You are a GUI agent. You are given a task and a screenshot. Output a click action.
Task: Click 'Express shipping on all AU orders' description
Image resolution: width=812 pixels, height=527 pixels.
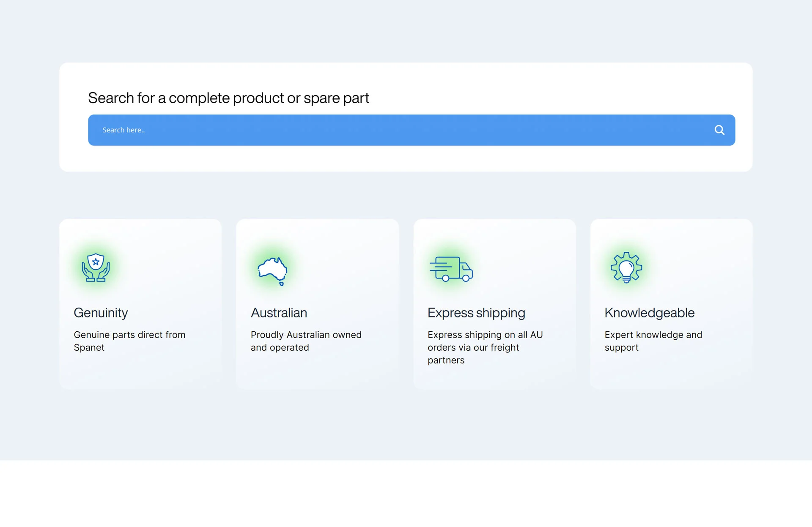[x=485, y=347]
